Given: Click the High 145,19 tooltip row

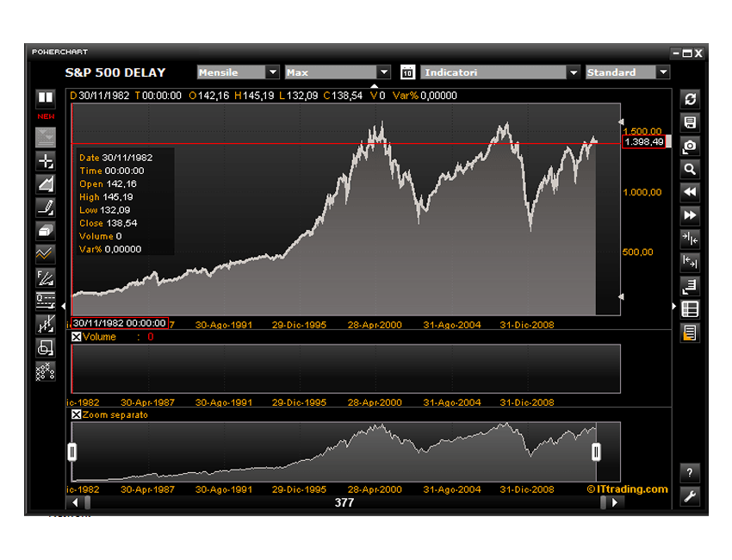Looking at the screenshot, I should click(x=106, y=196).
